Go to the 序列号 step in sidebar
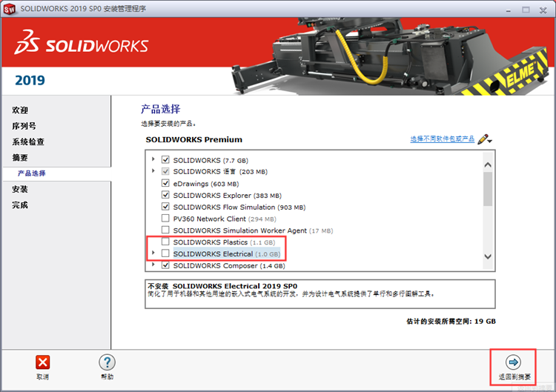 coord(24,126)
